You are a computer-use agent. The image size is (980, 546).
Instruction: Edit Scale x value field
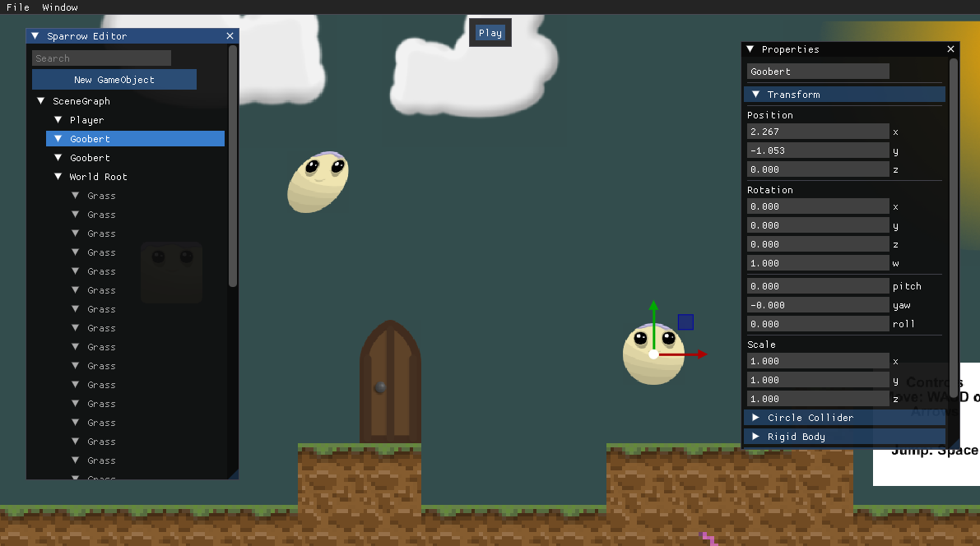818,361
